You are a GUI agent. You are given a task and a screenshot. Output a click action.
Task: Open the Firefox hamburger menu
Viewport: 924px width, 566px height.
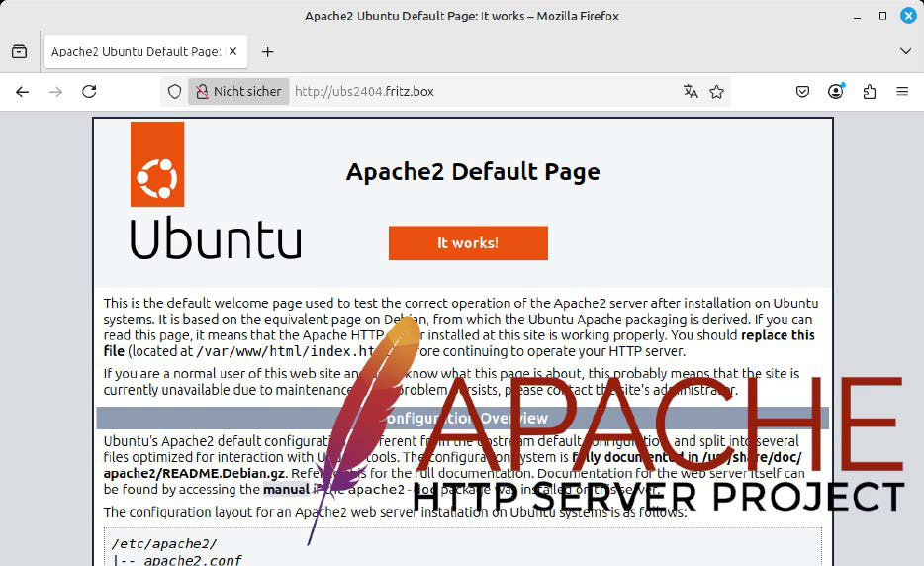(x=902, y=91)
